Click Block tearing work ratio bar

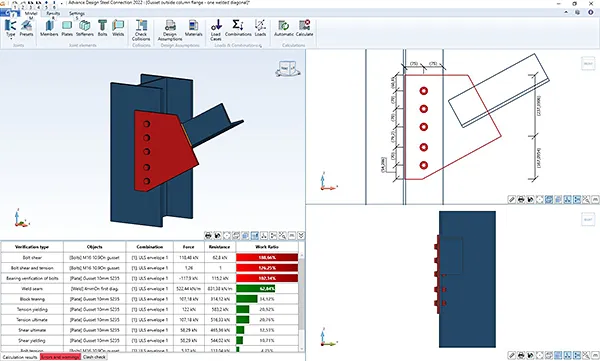click(x=247, y=299)
